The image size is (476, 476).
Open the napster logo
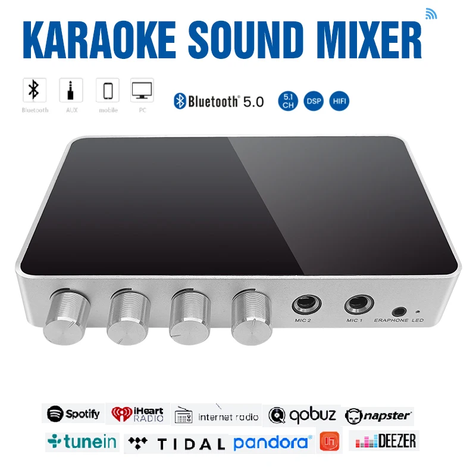pos(378,416)
